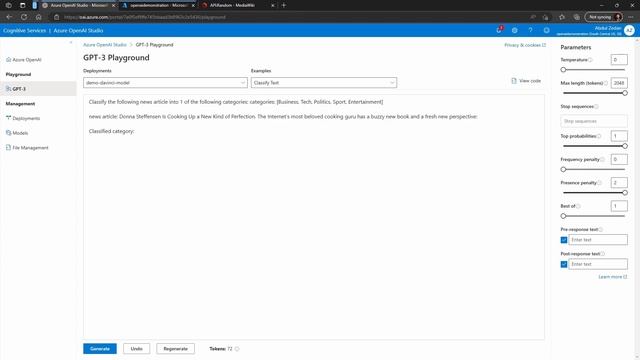Viewport: 640px width, 360px height.
Task: Click the Max length value box showing 2048
Action: pyautogui.click(x=619, y=83)
